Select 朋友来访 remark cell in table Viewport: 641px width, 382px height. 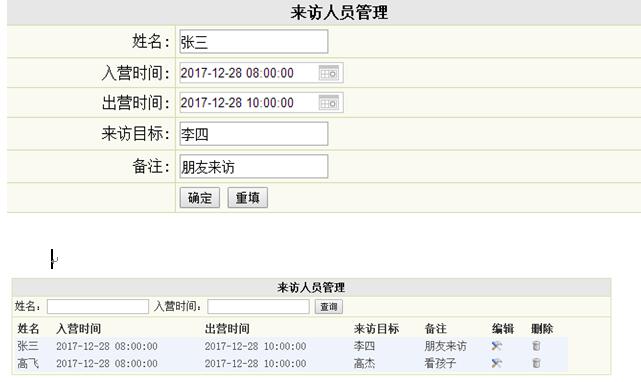(x=445, y=346)
